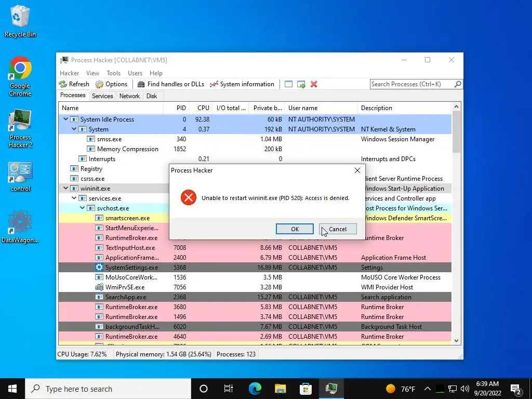Sort by User name column header
The height and width of the screenshot is (399, 532).
321,108
